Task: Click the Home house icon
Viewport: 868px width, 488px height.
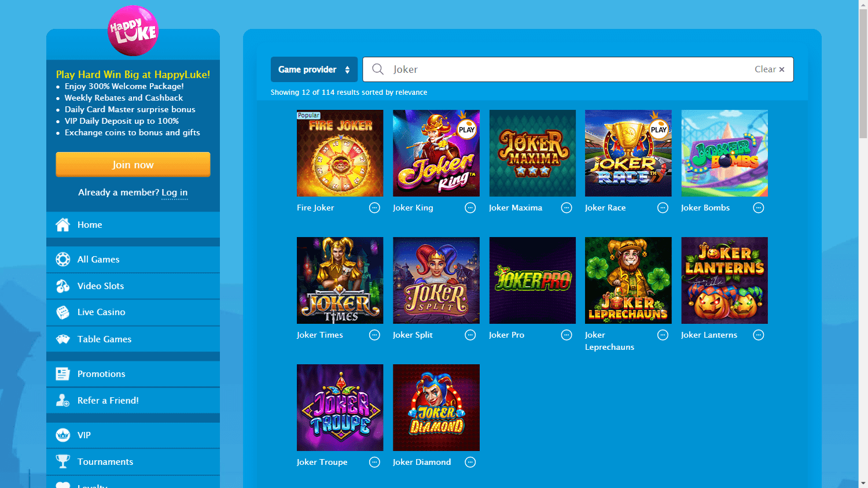Action: click(62, 225)
